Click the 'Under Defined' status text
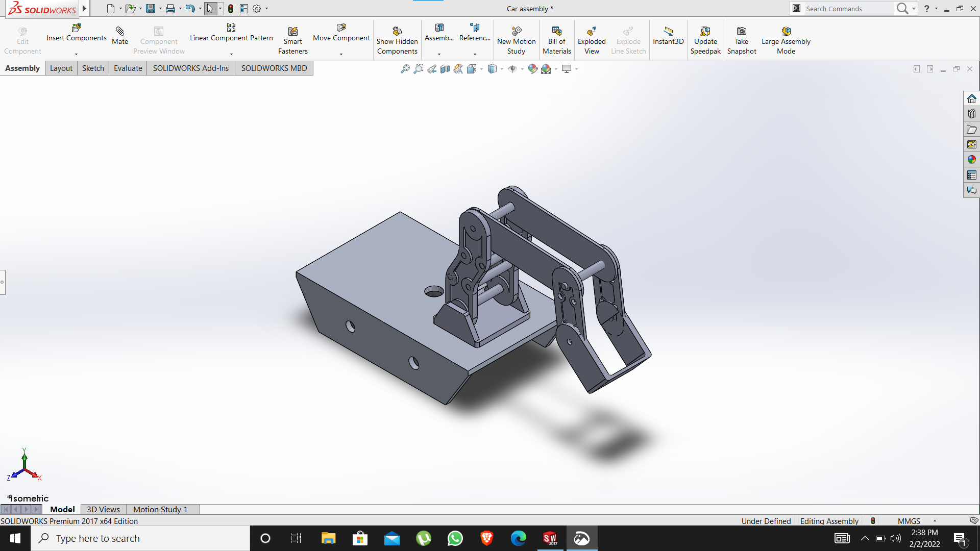The width and height of the screenshot is (980, 551). (766, 521)
